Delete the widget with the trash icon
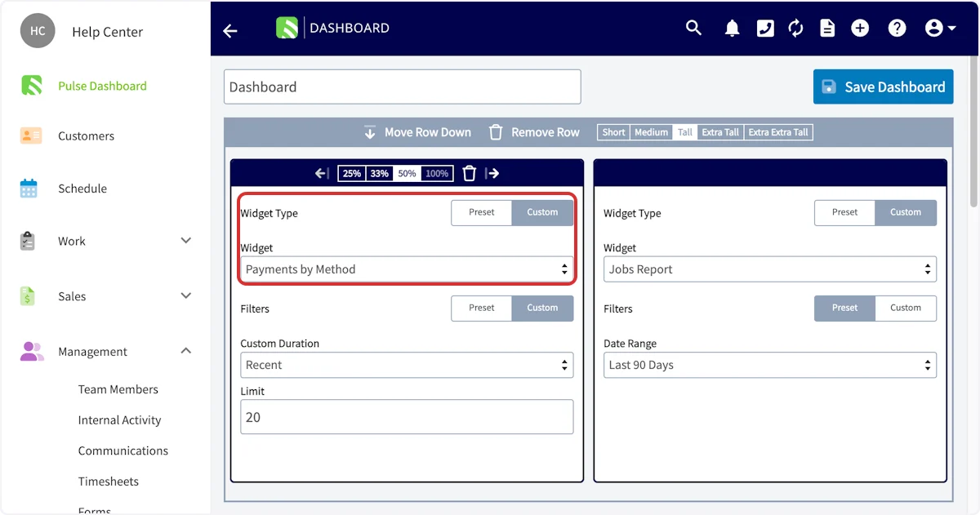The height and width of the screenshot is (515, 980). pos(469,173)
